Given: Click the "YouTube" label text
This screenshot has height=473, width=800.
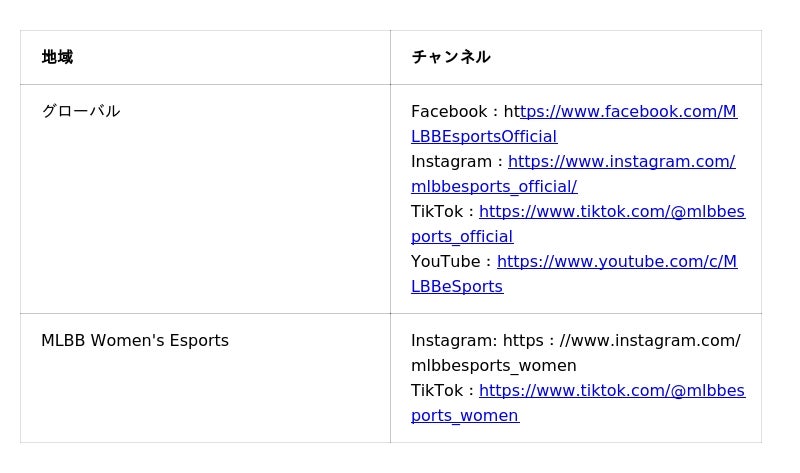Looking at the screenshot, I should point(445,262).
